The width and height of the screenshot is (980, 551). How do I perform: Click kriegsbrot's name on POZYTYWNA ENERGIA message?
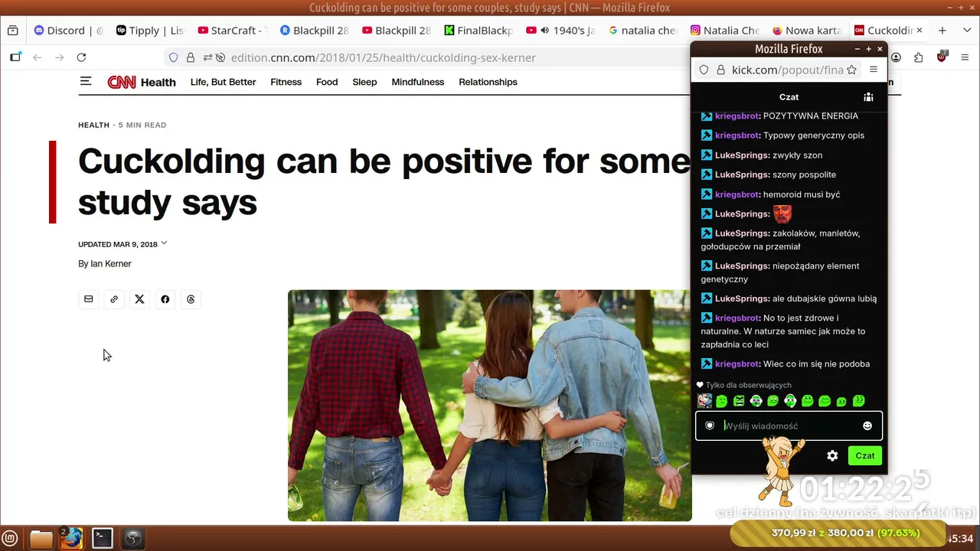[x=737, y=116]
